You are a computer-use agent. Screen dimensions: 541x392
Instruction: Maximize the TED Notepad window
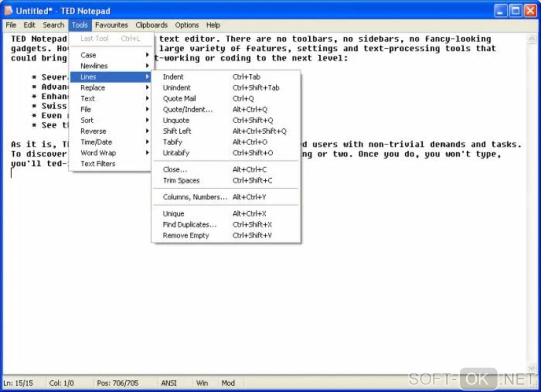click(x=516, y=11)
